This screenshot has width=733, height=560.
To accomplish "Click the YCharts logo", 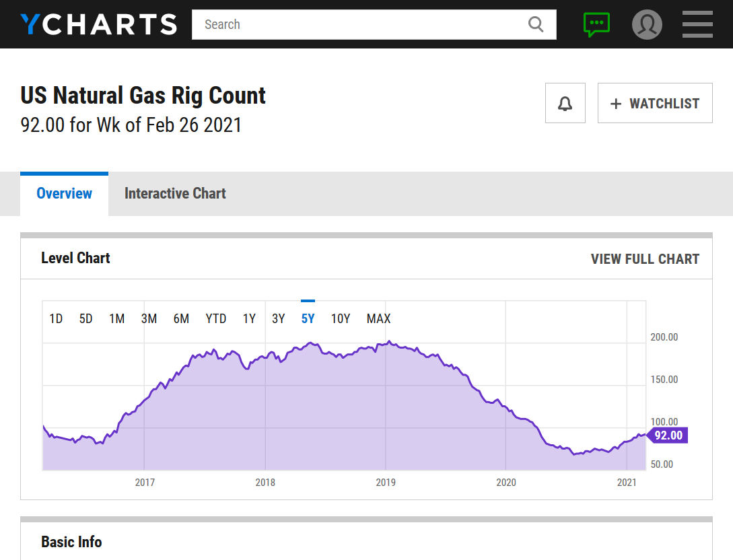I will pos(99,24).
